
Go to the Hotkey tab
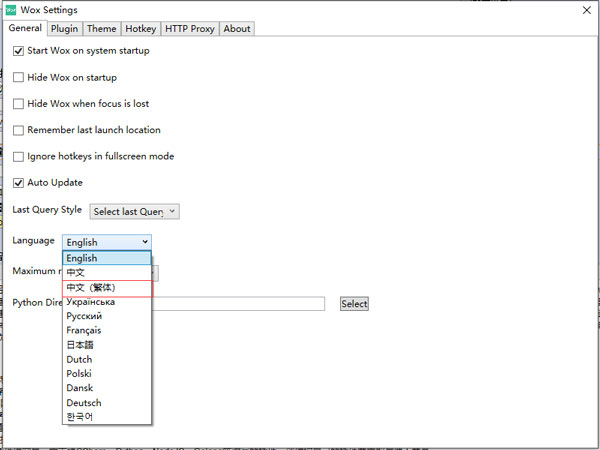[141, 29]
